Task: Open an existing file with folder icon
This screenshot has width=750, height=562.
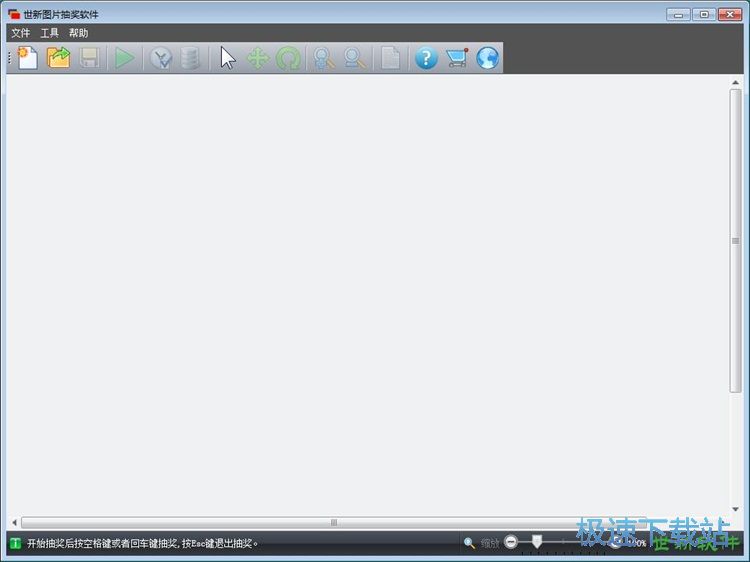Action: [x=58, y=58]
